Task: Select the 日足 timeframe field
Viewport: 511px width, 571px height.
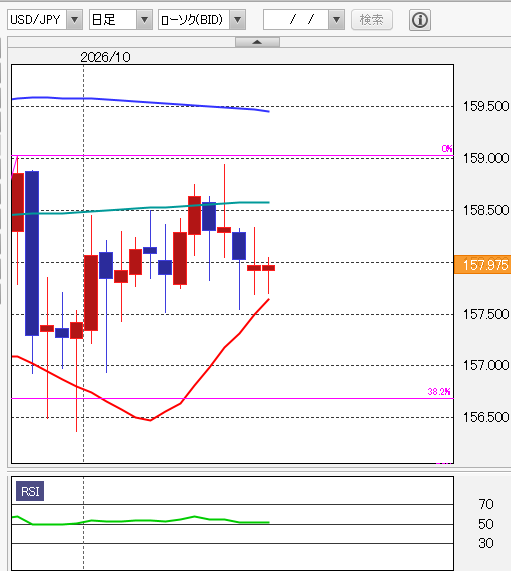Action: [x=113, y=20]
